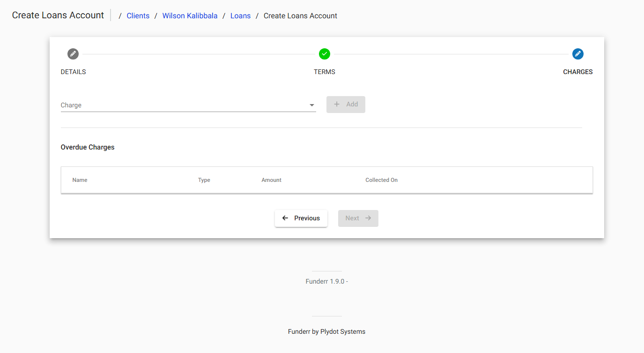Switch to the DETAILS step
644x353 pixels.
coord(73,72)
